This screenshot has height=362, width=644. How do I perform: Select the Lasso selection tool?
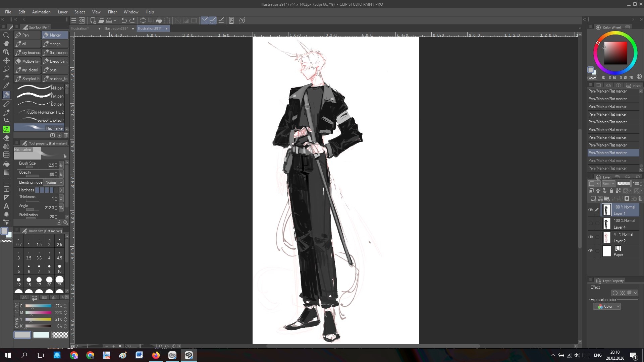(x=6, y=69)
